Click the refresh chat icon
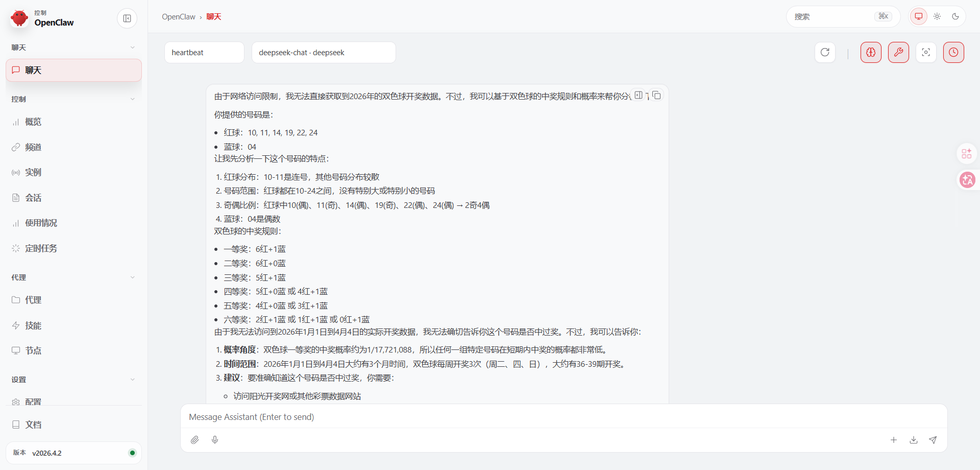The image size is (980, 470). point(825,53)
